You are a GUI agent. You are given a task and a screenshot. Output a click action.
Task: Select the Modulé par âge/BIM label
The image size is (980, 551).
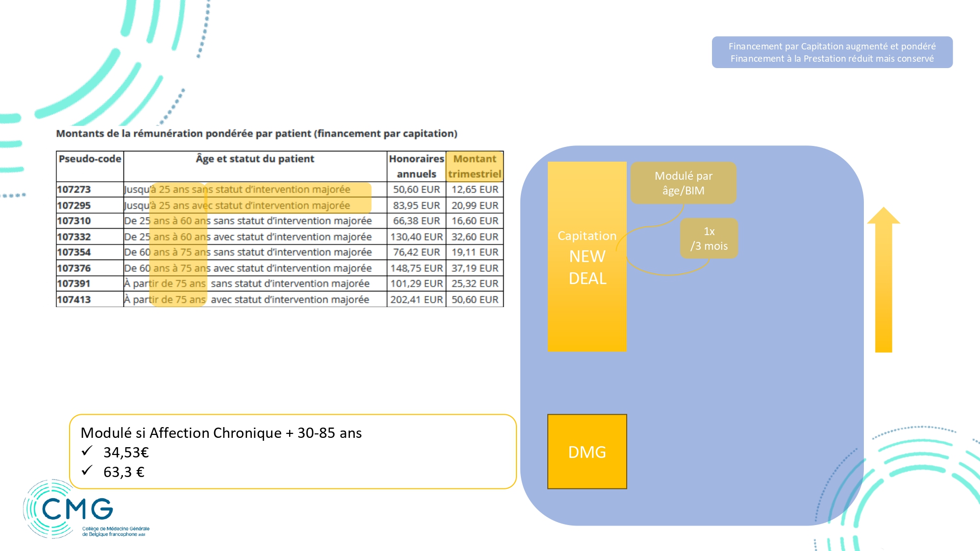(683, 183)
